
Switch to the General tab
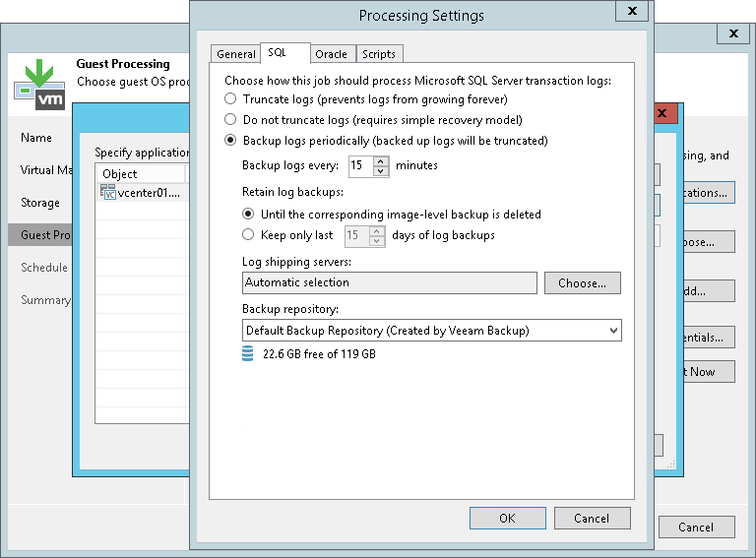[235, 54]
